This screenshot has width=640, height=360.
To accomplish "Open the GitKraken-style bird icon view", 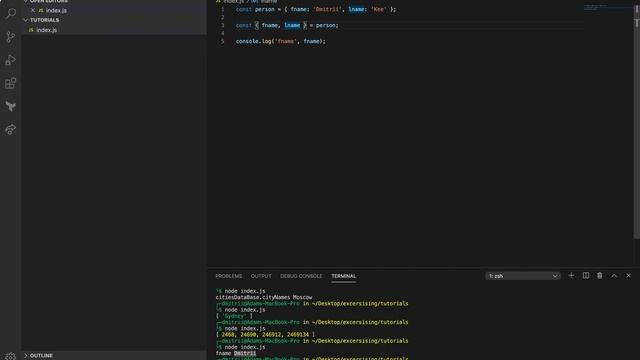I will 11,107.
